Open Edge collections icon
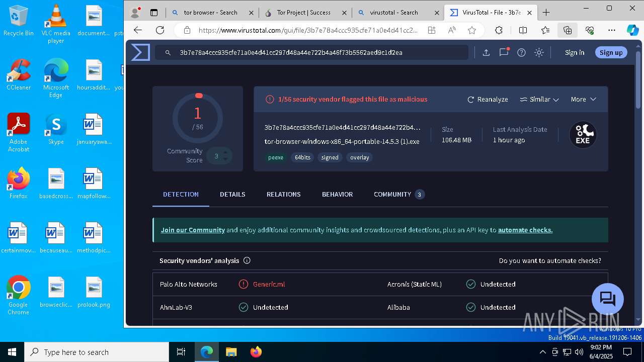 tap(568, 30)
